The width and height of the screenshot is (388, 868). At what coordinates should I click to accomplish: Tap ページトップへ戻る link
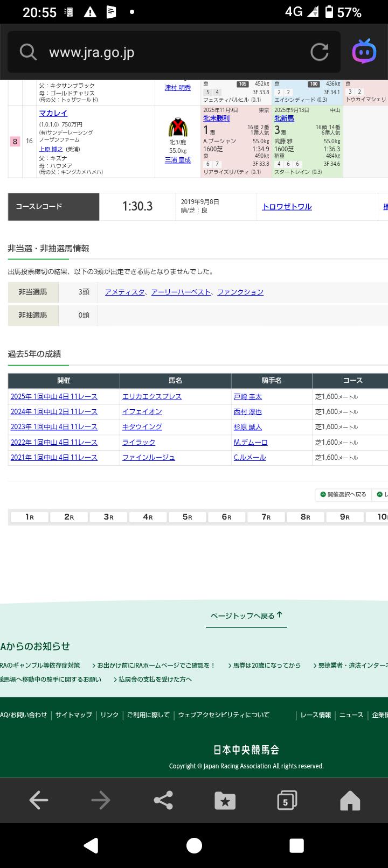coord(246,615)
